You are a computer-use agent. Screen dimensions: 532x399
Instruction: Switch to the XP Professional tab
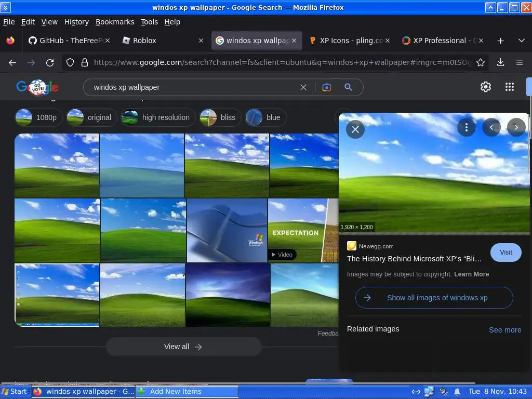point(443,41)
